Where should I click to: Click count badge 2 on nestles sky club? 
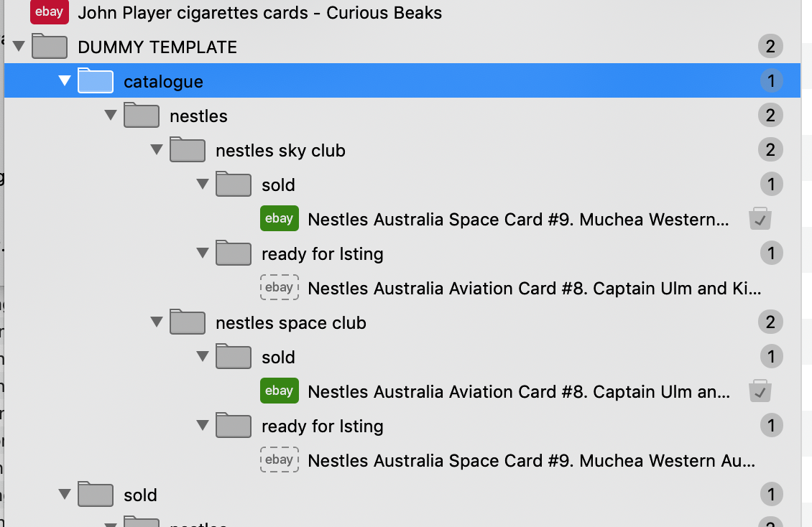click(x=770, y=149)
